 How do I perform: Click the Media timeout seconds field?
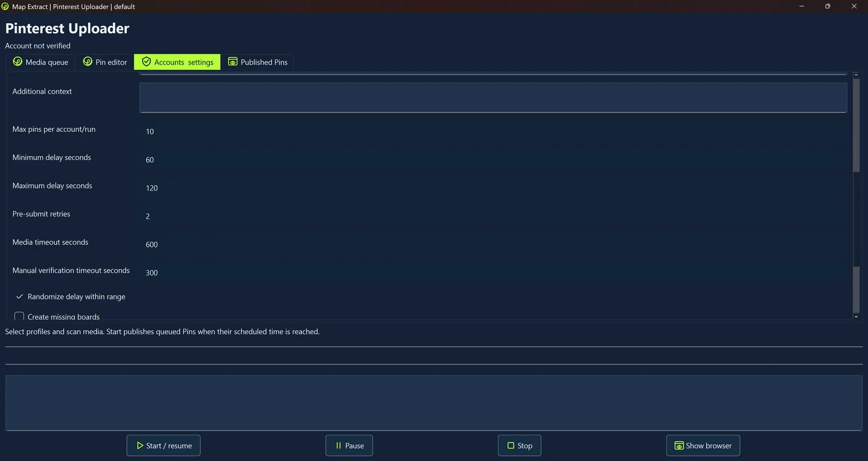coord(493,244)
